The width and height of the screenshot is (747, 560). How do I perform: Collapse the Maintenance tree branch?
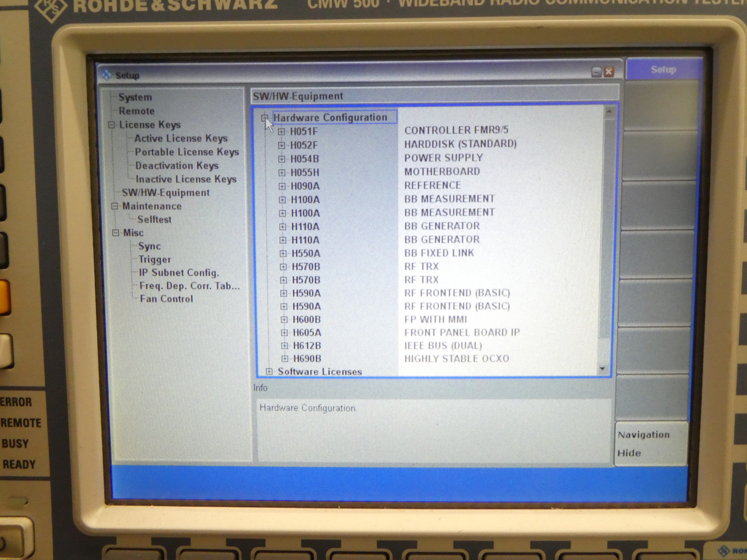pos(114,206)
